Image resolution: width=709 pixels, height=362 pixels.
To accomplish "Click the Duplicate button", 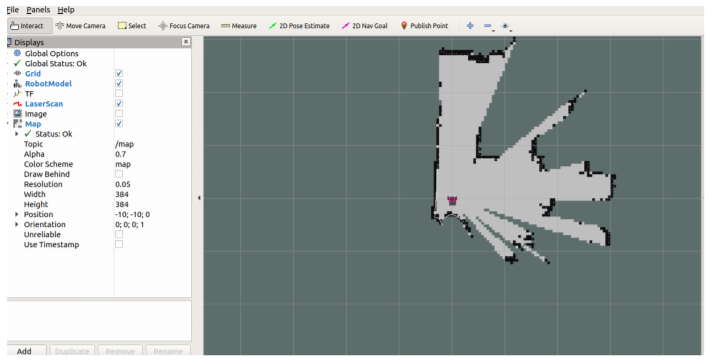I will (72, 351).
